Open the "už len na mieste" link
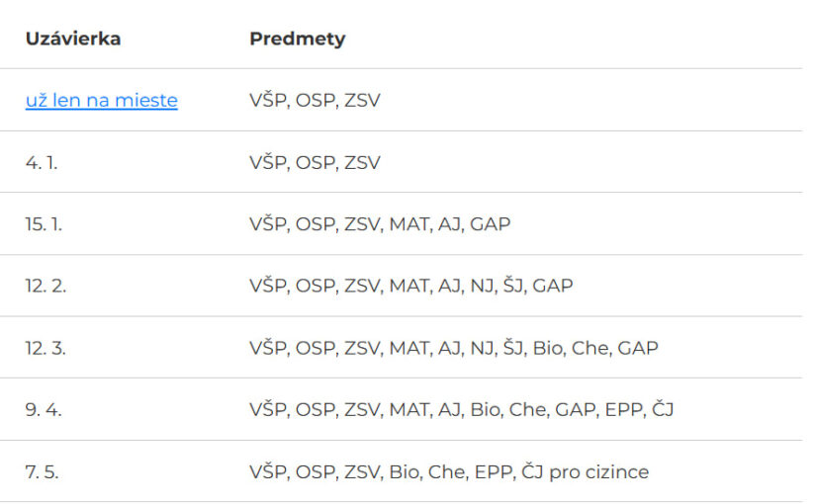Viewport: 816px width, 504px height. pyautogui.click(x=101, y=101)
